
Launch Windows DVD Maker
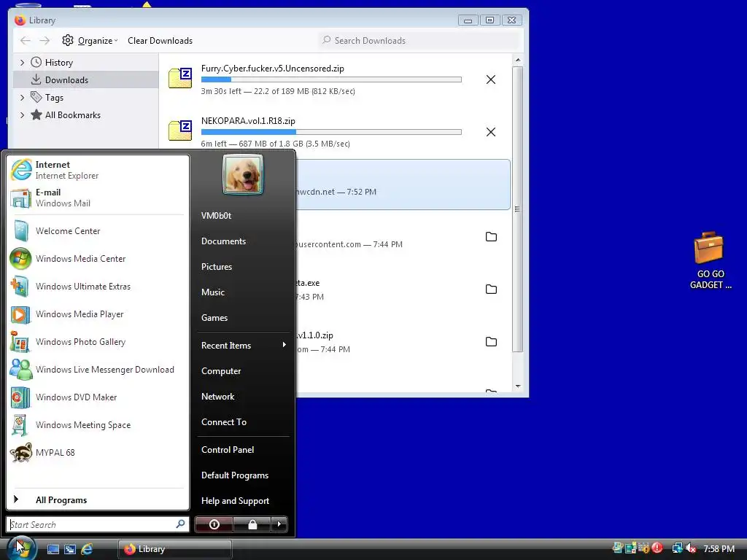tap(98, 397)
